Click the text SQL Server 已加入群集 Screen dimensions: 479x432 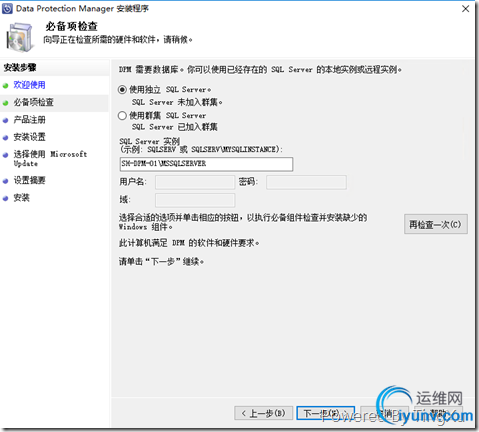coord(175,127)
